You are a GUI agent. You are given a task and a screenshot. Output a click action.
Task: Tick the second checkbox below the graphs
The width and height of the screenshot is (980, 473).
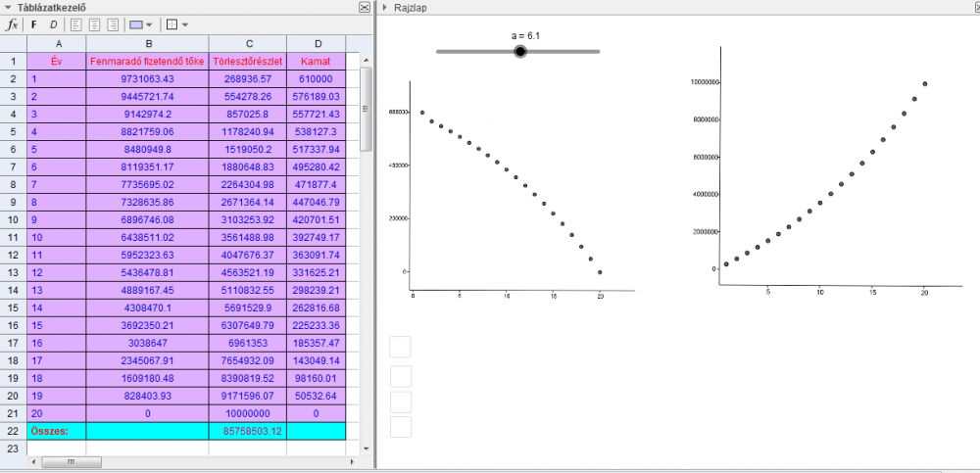[400, 376]
